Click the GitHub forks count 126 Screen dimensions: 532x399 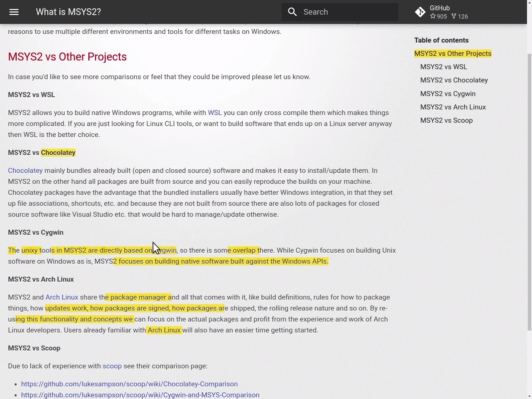460,16
